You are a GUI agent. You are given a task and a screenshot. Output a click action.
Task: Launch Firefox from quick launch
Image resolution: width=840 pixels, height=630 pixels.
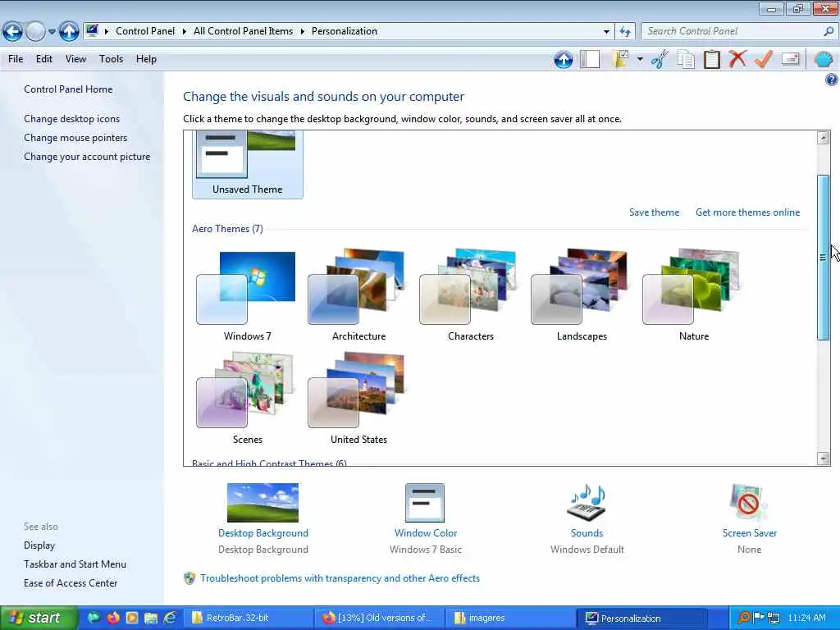coord(113,618)
